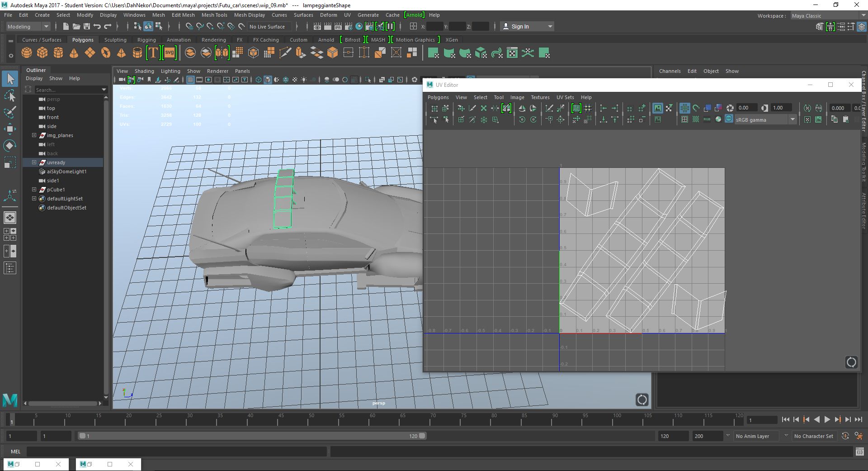Click the Mirror geometry shelf icon
This screenshot has width=868, height=471.
[x=222, y=53]
